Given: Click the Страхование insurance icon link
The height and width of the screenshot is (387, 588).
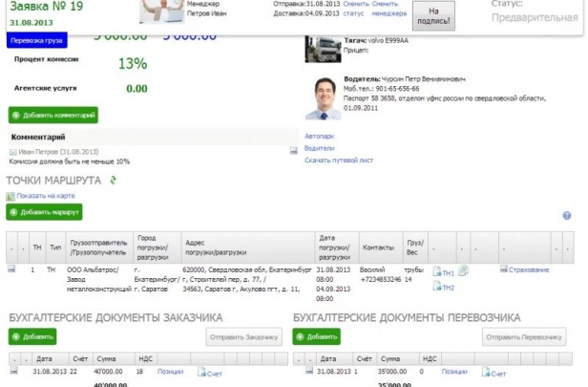Looking at the screenshot, I should pyautogui.click(x=525, y=270).
